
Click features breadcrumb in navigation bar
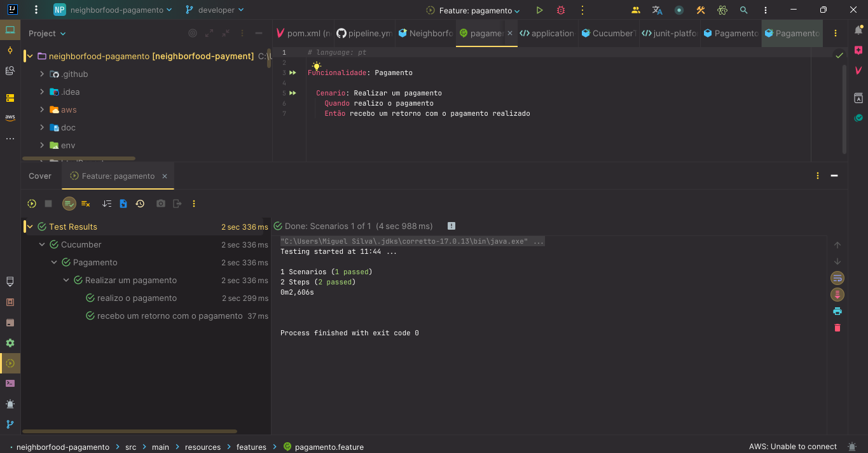pos(251,447)
